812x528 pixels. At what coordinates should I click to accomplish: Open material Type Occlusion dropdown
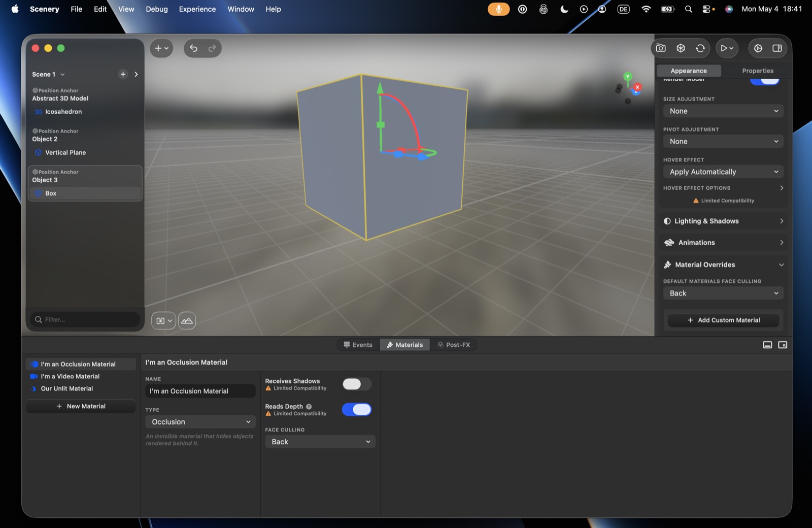[200, 422]
